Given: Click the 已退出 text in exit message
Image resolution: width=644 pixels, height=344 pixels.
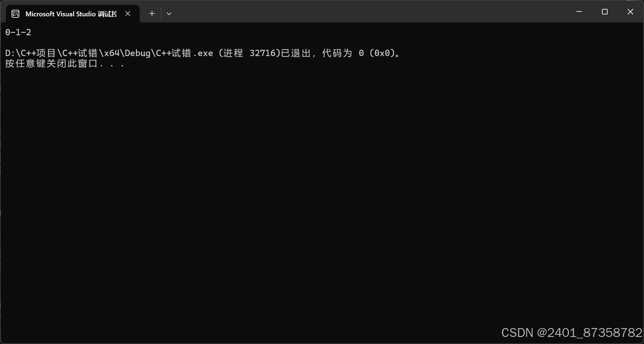Looking at the screenshot, I should click(296, 53).
